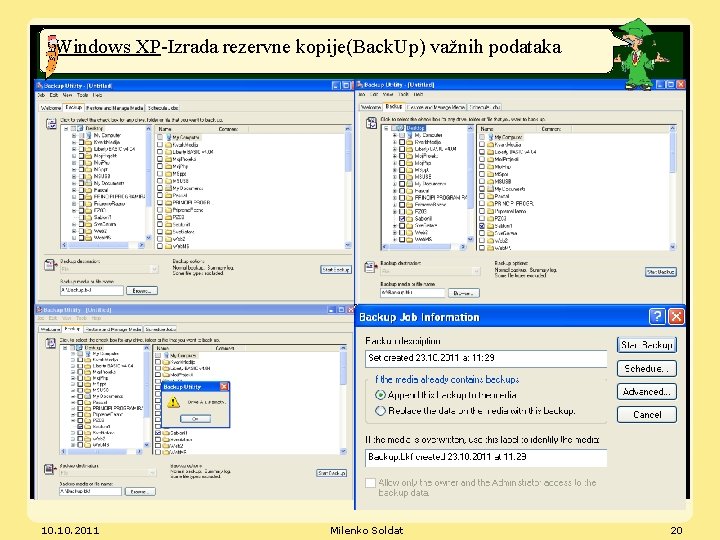
Task: Tick MSUSB checkbox in the top-left window's tree
Action: tap(81, 176)
